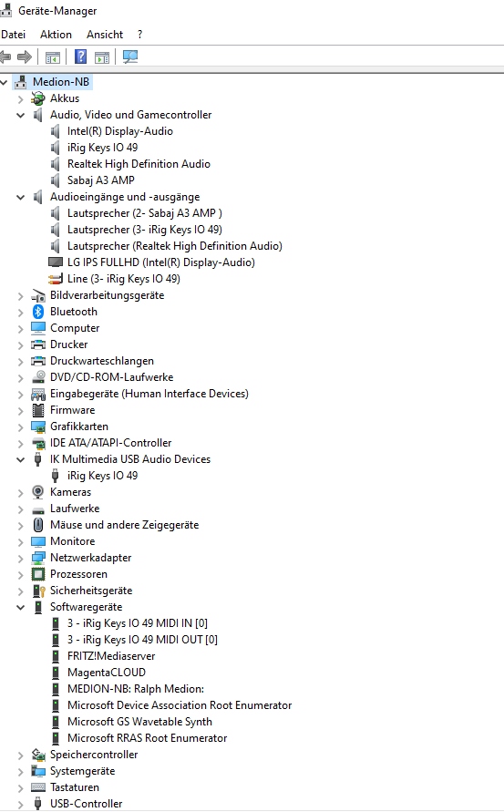Image resolution: width=504 pixels, height=812 pixels.
Task: Select the Medion-NB root node
Action: click(61, 82)
